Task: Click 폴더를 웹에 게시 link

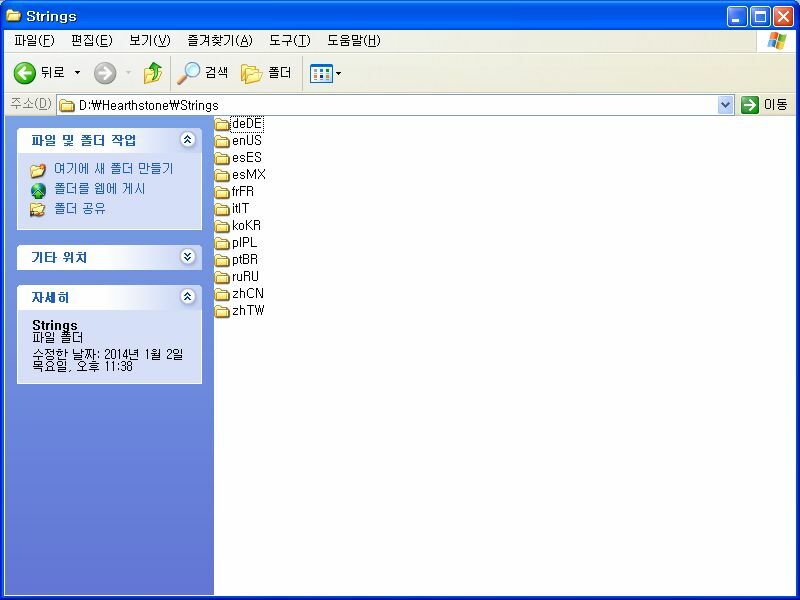Action: 99,189
